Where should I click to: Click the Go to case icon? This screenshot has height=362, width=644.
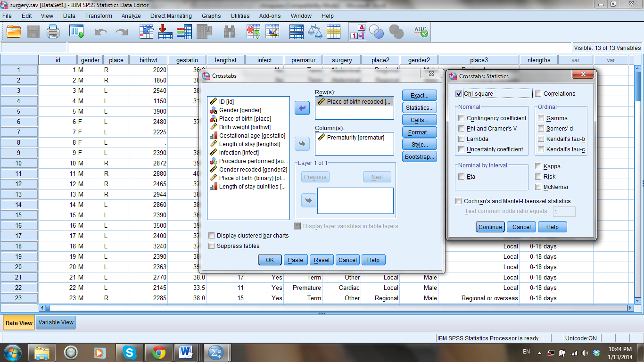(x=147, y=32)
